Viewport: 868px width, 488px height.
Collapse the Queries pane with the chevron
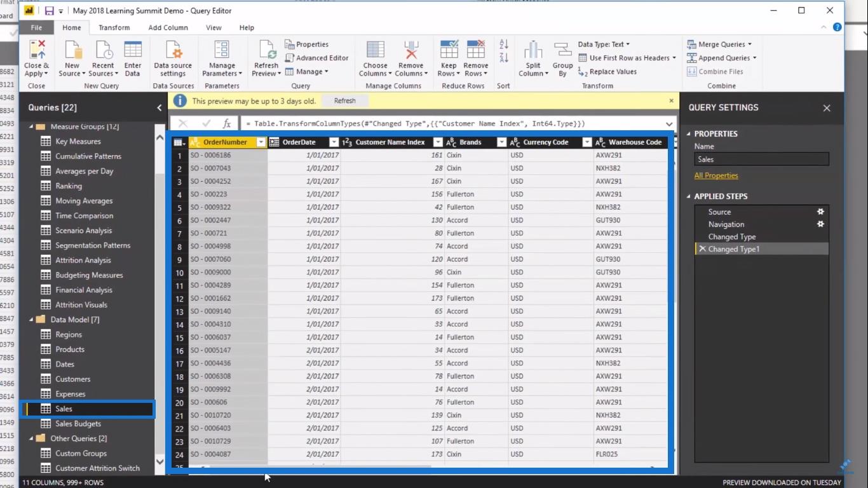tap(159, 108)
